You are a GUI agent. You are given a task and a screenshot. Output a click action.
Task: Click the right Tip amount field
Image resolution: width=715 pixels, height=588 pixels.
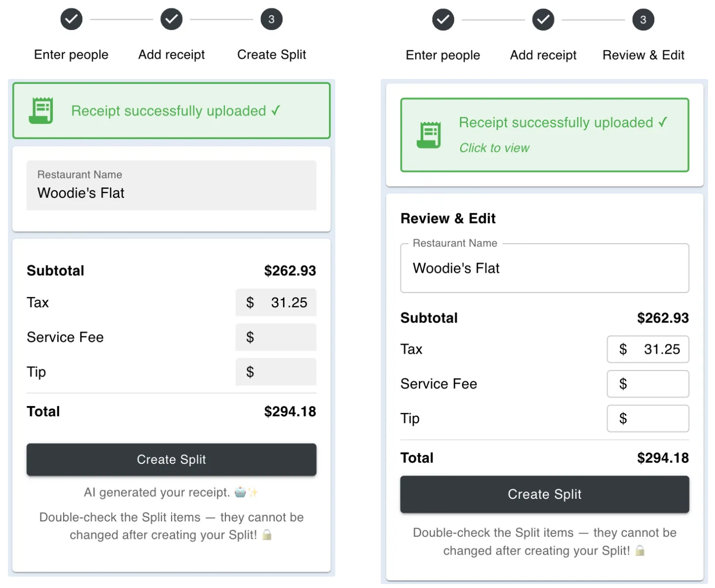[x=648, y=418]
